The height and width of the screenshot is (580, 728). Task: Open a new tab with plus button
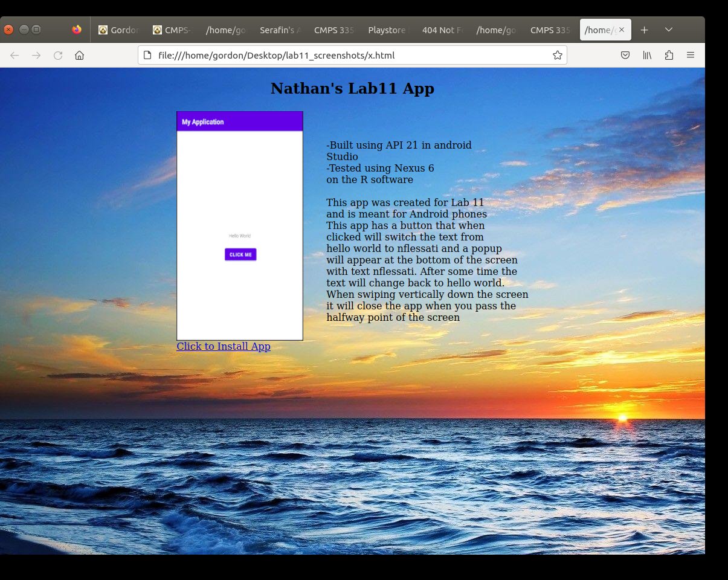tap(645, 30)
